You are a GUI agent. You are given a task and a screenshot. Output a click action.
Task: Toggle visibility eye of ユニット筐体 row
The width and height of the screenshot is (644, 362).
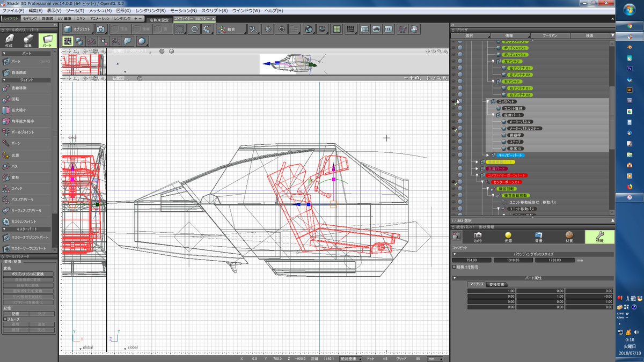(x=453, y=108)
